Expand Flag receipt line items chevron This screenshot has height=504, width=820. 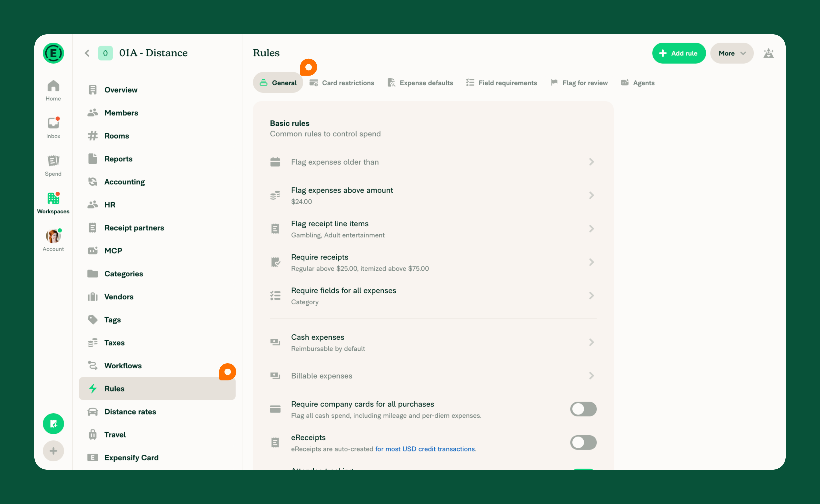click(591, 229)
